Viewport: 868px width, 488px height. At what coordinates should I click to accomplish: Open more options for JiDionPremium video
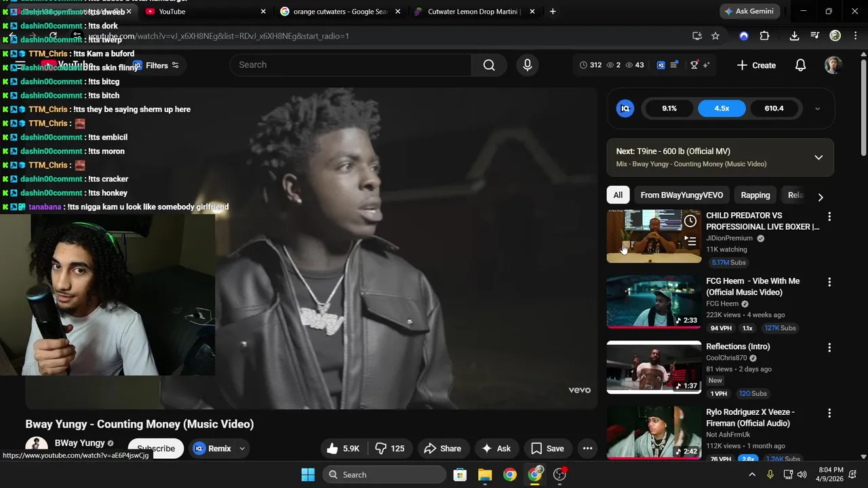[x=829, y=216]
